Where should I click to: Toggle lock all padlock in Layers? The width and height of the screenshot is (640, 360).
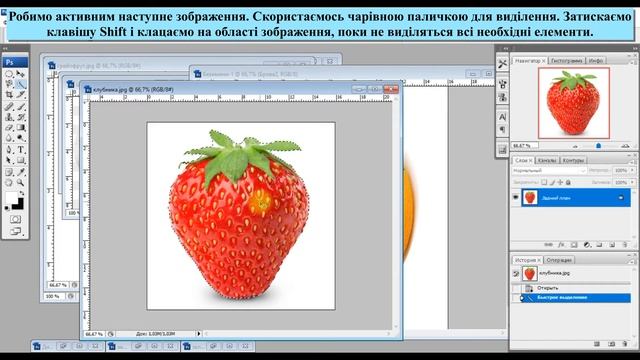(x=568, y=182)
